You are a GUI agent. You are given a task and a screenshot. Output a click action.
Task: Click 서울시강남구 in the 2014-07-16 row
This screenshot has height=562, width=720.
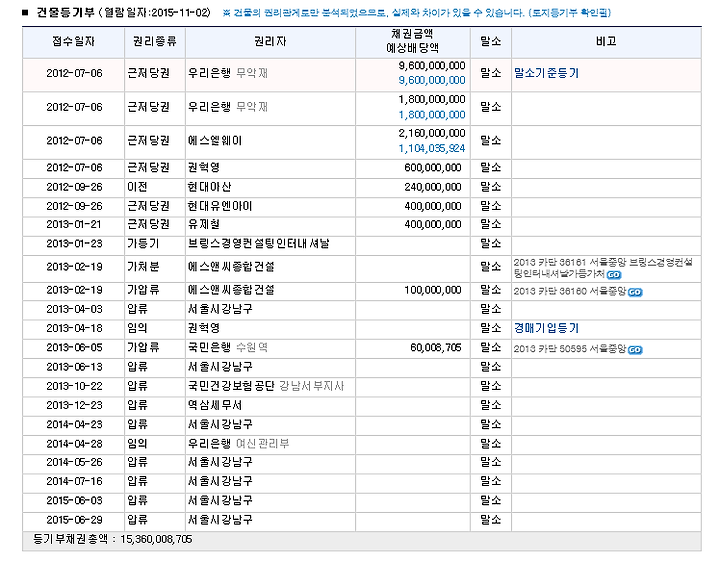[x=220, y=482]
